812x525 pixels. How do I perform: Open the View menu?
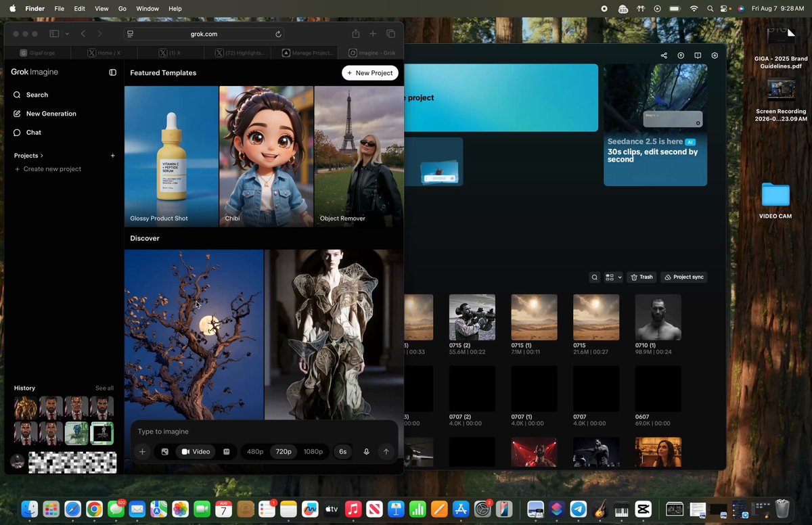click(x=101, y=9)
